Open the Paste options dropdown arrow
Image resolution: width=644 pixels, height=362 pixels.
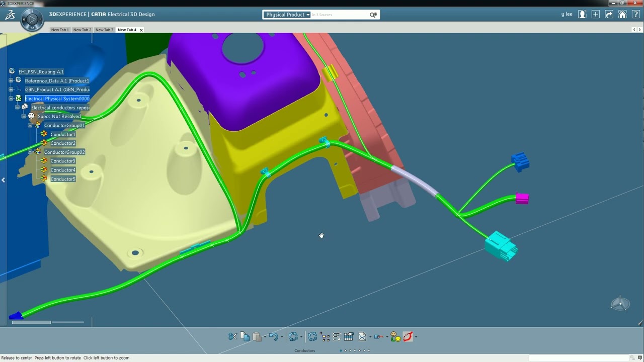[265, 337]
